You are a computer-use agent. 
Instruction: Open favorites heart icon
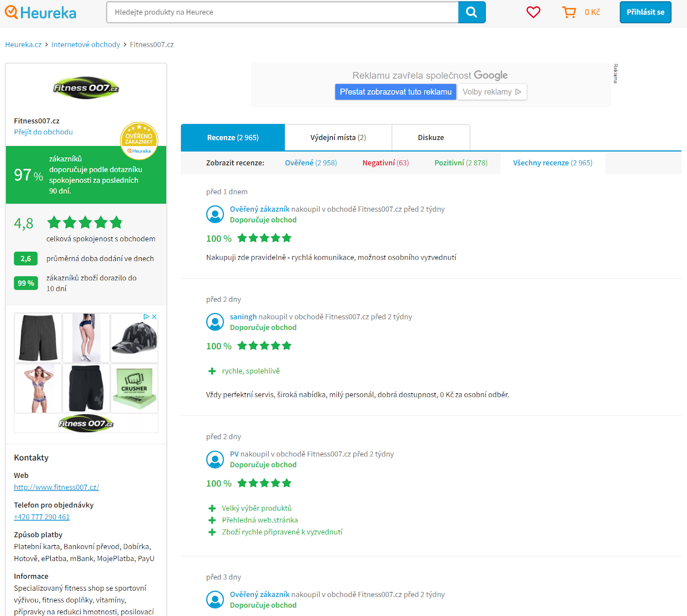[x=533, y=12]
